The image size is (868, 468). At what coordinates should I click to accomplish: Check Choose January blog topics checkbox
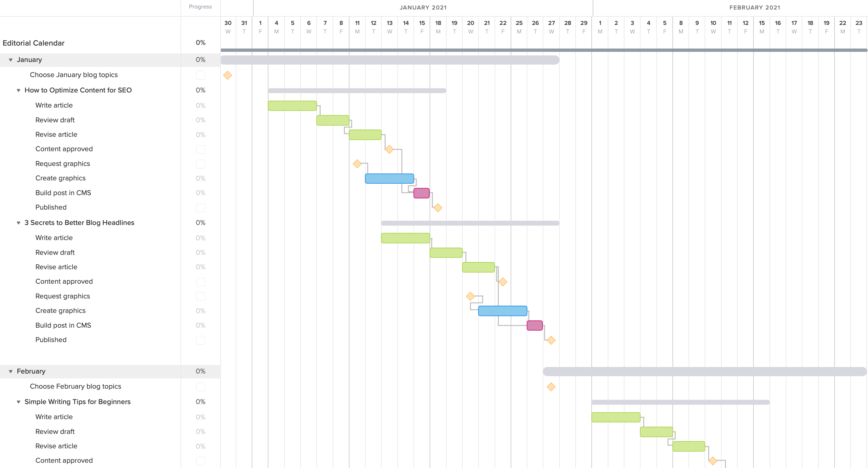[x=201, y=75]
